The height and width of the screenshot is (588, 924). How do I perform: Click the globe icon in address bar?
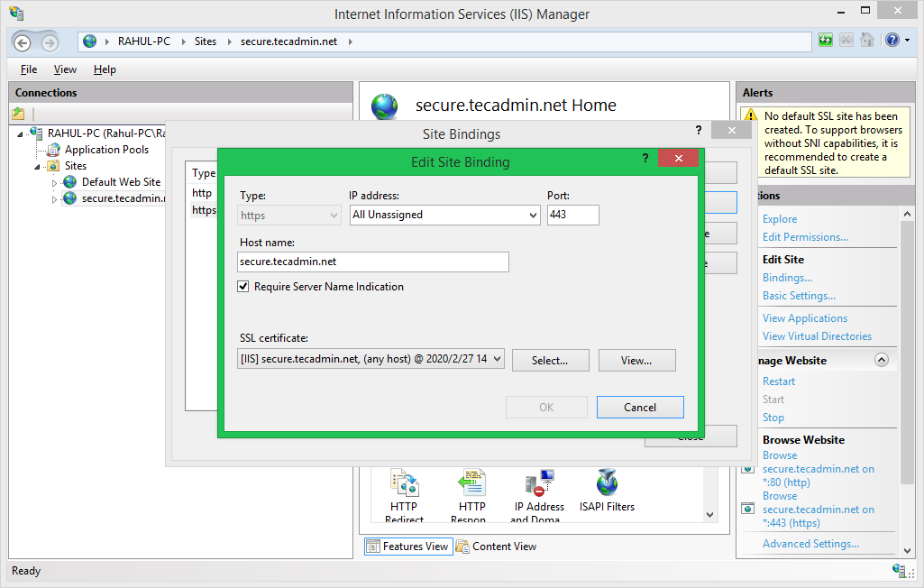pyautogui.click(x=89, y=41)
